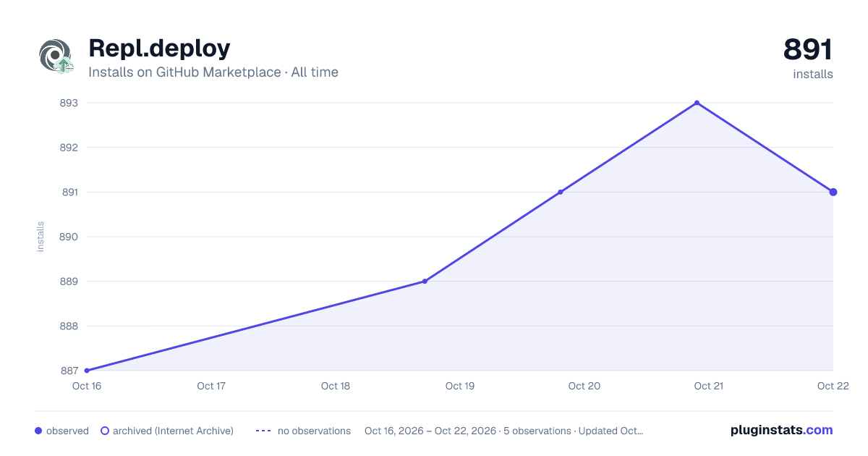868x456 pixels.
Task: Click the Repl.deploy app logo icon
Action: pyautogui.click(x=56, y=56)
